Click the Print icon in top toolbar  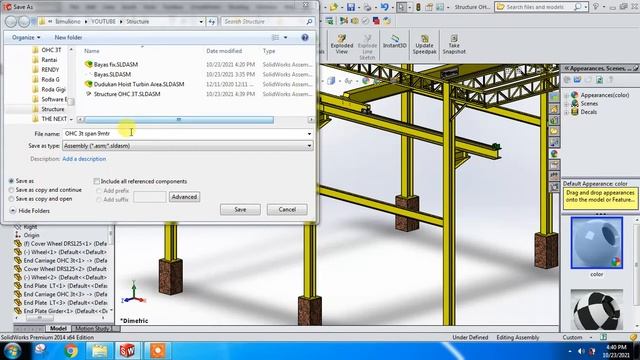tap(367, 7)
